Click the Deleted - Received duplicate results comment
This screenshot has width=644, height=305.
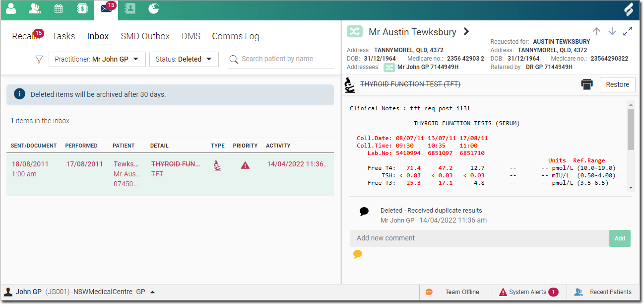[x=431, y=211]
